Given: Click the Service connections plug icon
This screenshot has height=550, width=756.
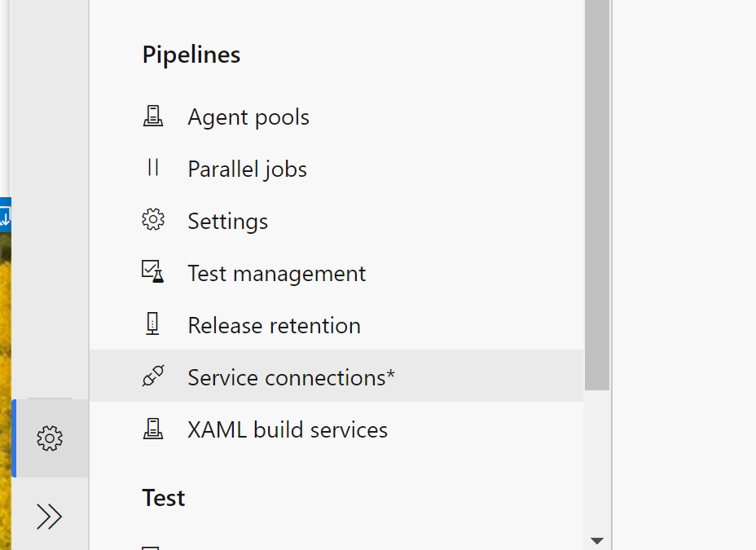Looking at the screenshot, I should 153,376.
